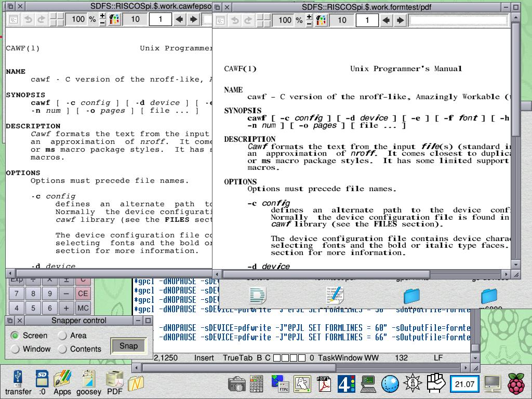Click LF indicator in editor status bar
Screen dimensions: 532x399
tap(438, 358)
